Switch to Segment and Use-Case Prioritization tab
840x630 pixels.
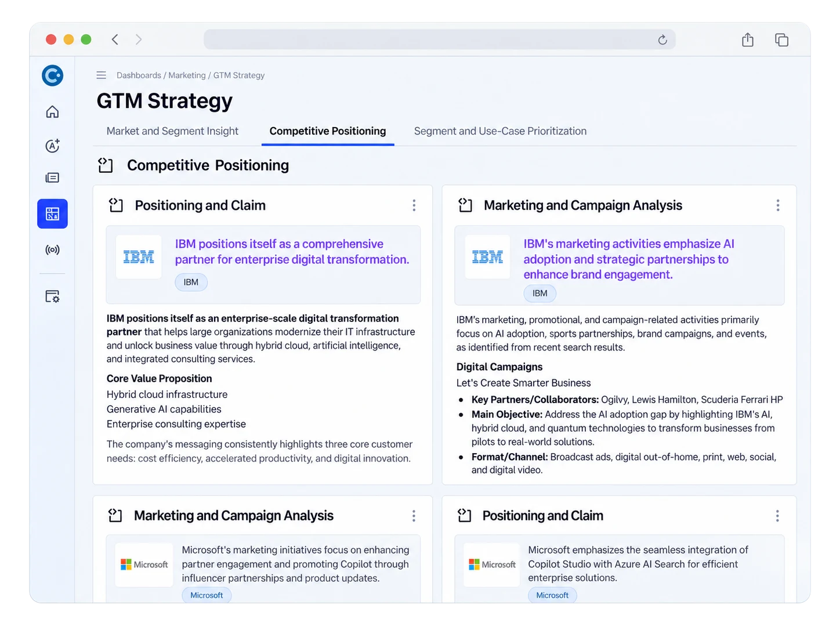pos(500,131)
